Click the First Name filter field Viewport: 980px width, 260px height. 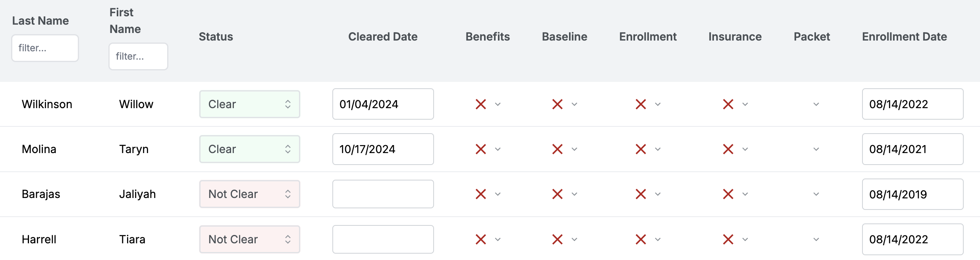tap(138, 56)
